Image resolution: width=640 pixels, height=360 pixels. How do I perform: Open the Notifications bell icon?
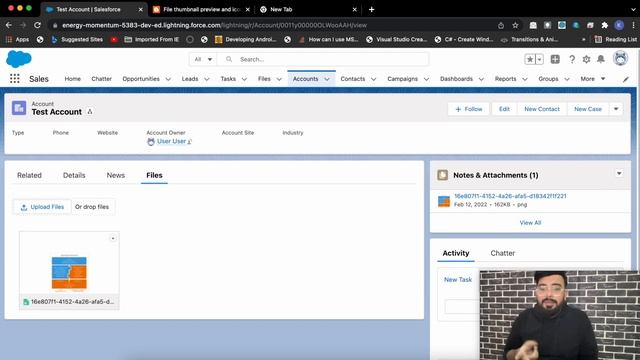(601, 59)
